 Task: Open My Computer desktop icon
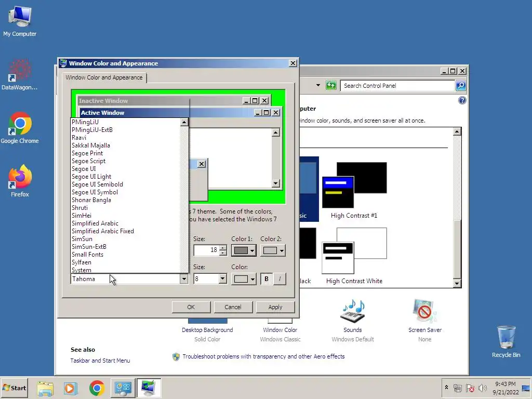point(20,21)
